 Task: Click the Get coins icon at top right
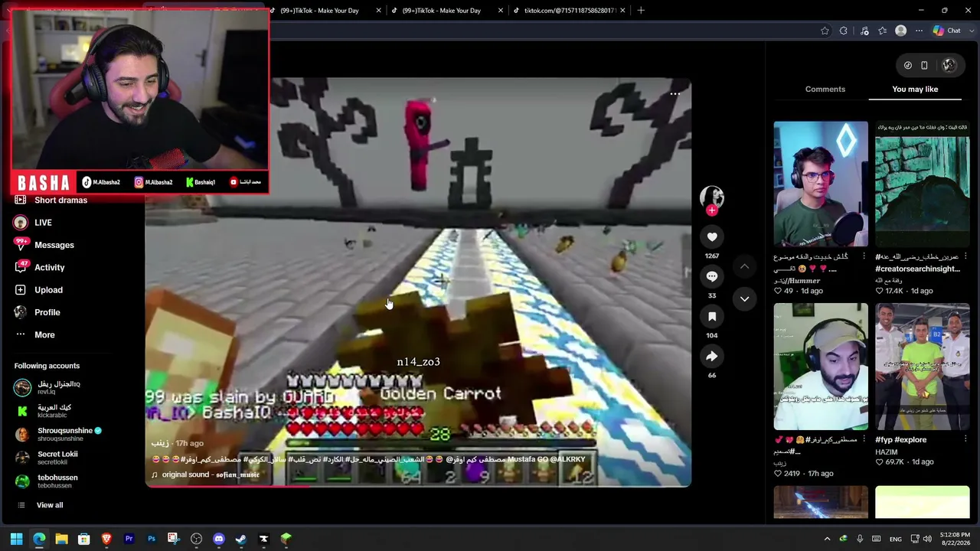click(x=908, y=65)
